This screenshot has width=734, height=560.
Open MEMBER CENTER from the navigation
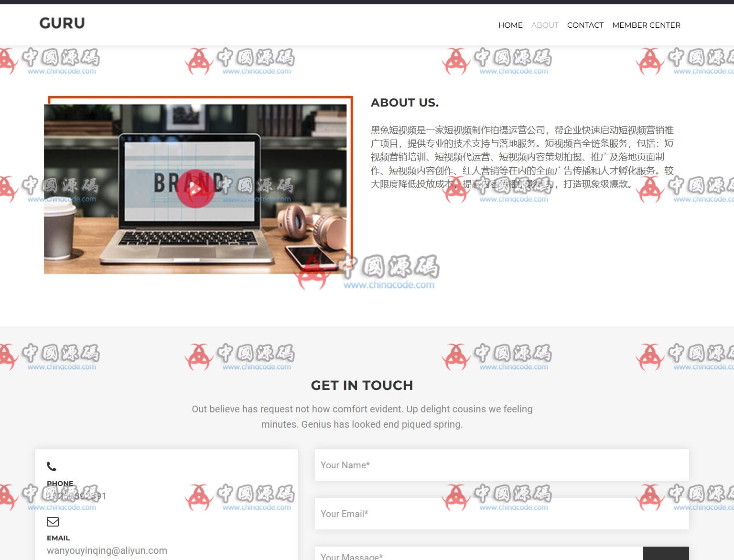click(x=646, y=25)
